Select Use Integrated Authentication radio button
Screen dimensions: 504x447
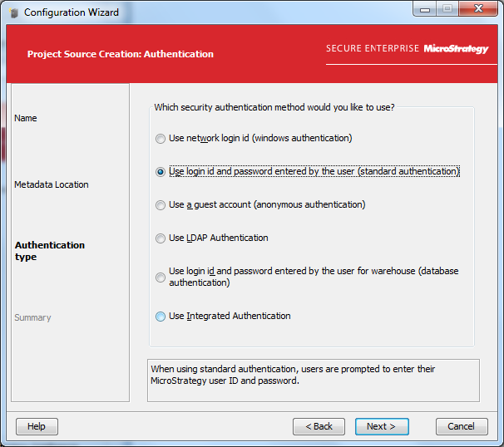161,317
